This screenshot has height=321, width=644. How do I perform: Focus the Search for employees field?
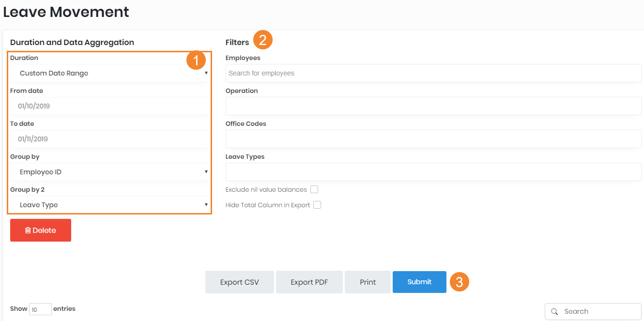(433, 73)
